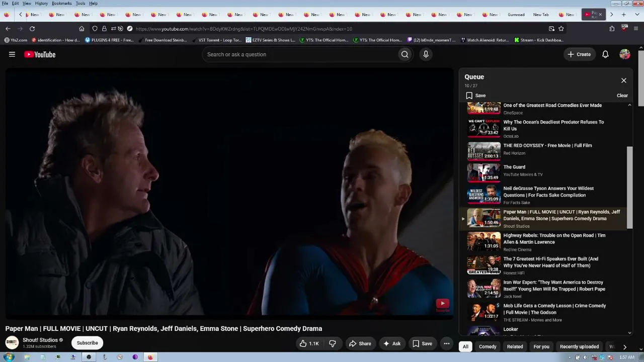Open the Windows Start menu

[x=9, y=357]
